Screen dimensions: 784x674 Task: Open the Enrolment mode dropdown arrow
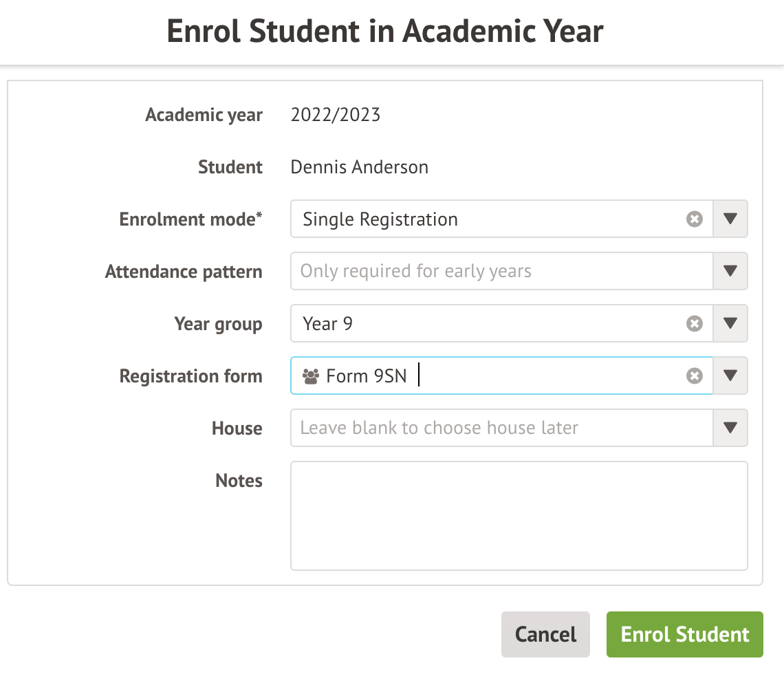730,219
